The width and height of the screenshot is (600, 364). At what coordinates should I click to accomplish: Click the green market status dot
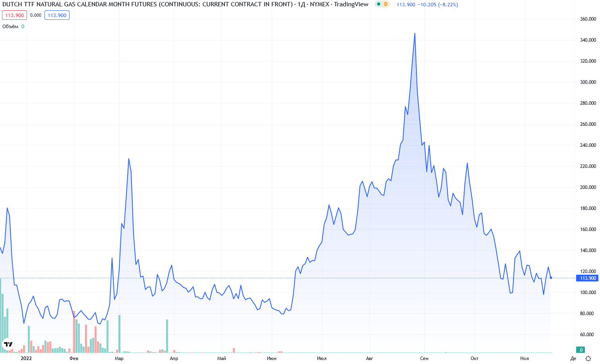(x=379, y=4)
